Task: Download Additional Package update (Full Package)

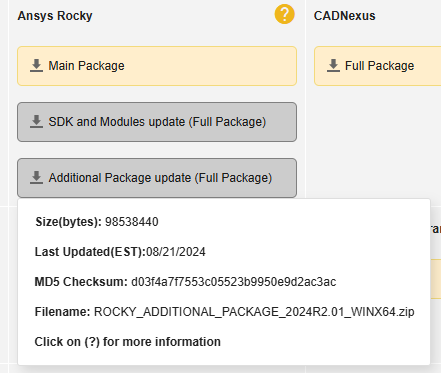Action: (x=157, y=178)
